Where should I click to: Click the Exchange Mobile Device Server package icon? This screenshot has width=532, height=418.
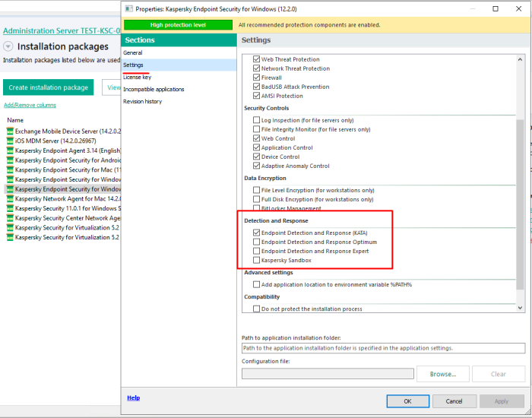pyautogui.click(x=10, y=131)
